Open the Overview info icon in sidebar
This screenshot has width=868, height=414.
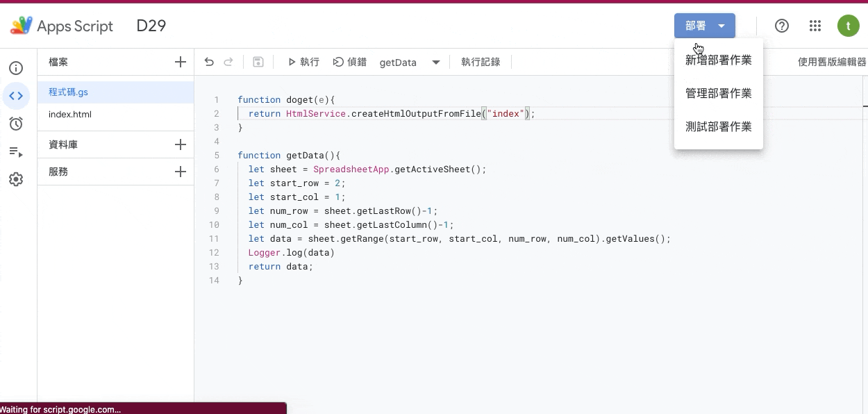[16, 68]
